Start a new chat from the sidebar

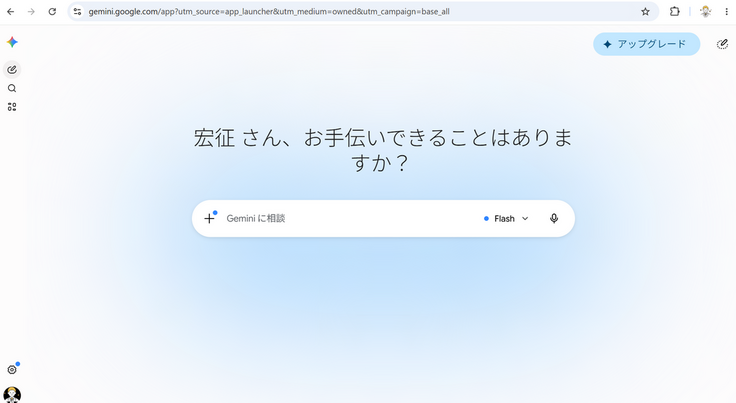(x=12, y=70)
